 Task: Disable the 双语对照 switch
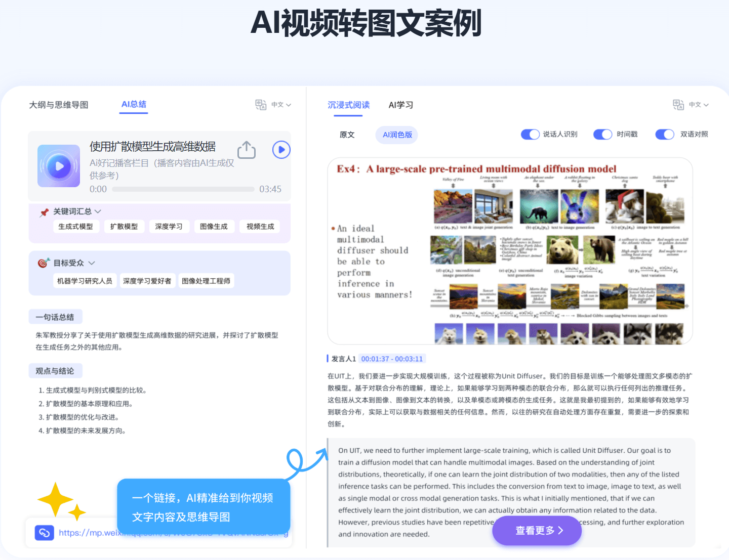(665, 134)
